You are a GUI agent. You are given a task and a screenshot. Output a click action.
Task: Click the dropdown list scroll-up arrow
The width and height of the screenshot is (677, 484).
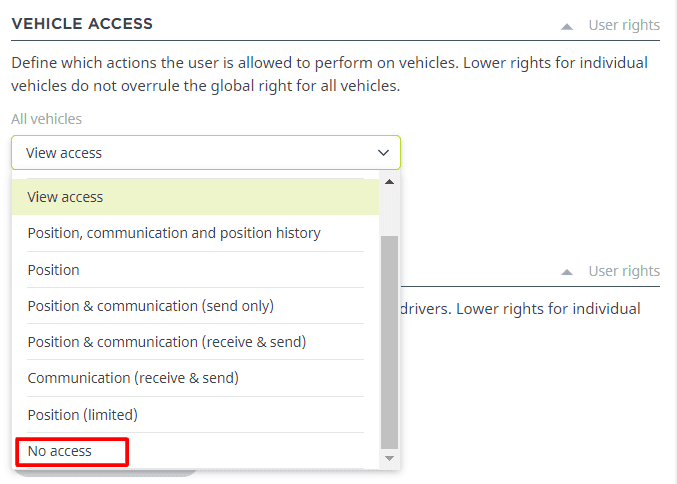(x=389, y=181)
